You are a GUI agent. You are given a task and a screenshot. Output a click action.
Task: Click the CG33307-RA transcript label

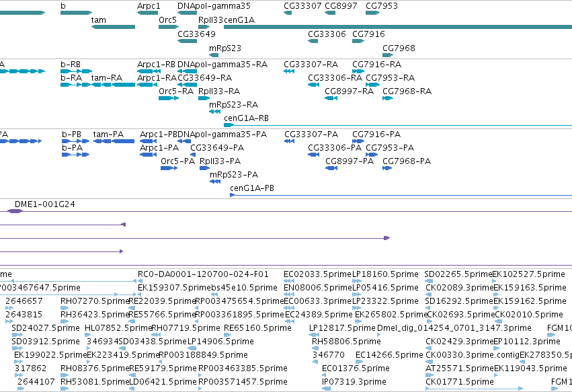coord(311,65)
